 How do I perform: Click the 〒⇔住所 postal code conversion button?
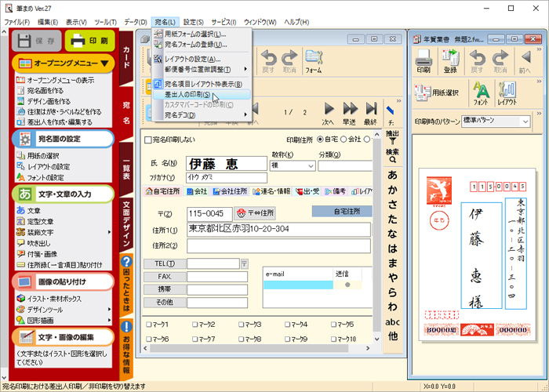tap(256, 213)
